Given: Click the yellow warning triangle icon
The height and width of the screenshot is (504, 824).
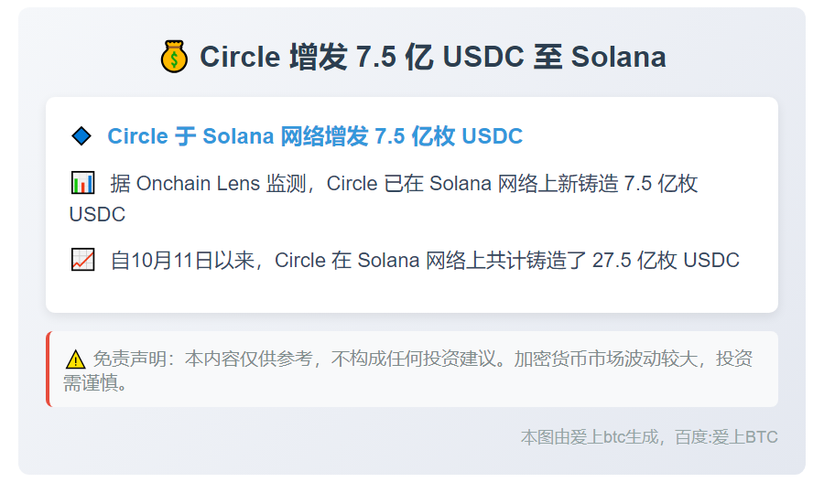Looking at the screenshot, I should [75, 359].
